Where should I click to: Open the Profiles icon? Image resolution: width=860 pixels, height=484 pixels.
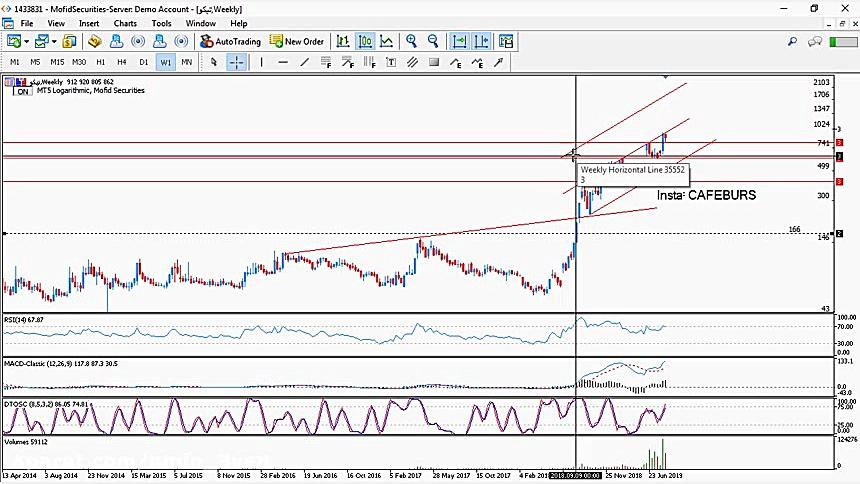42,41
